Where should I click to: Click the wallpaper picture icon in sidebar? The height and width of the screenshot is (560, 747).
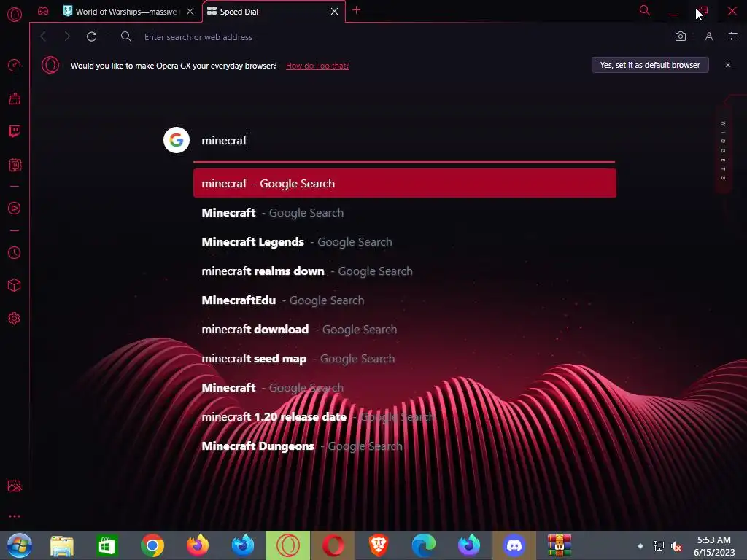15,486
